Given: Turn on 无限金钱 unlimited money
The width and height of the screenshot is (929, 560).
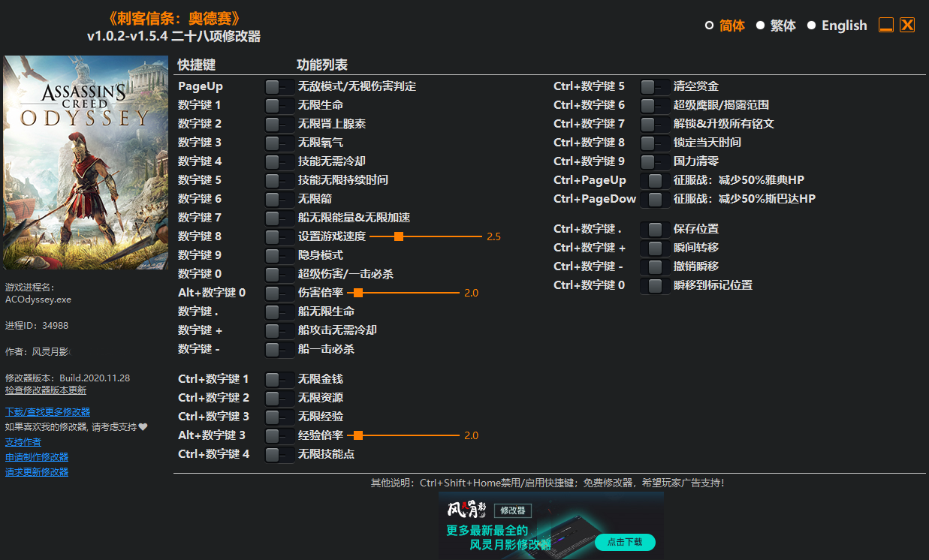Looking at the screenshot, I should click(279, 379).
